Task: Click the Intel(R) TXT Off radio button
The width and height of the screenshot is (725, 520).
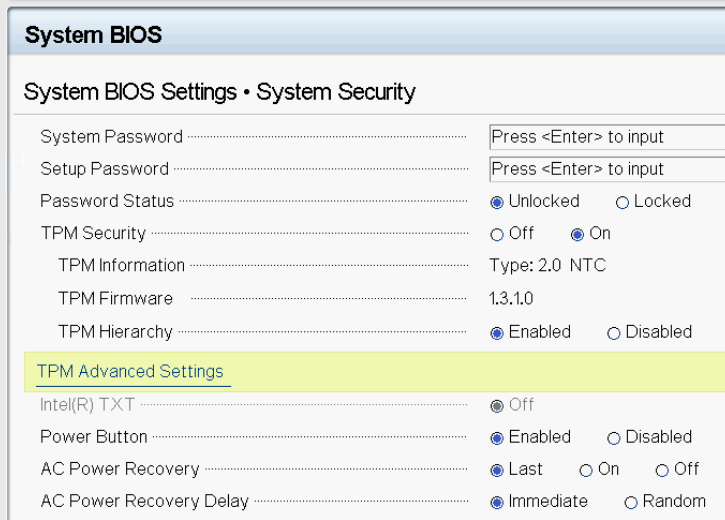Action: tap(497, 405)
